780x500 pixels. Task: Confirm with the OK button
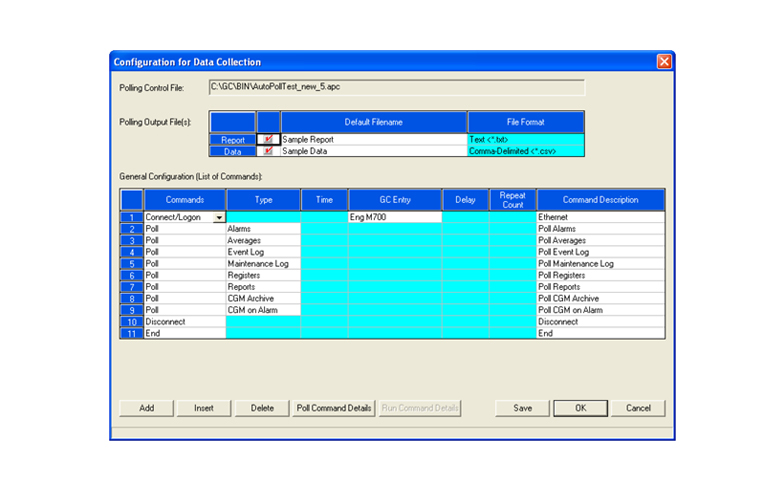tap(580, 408)
